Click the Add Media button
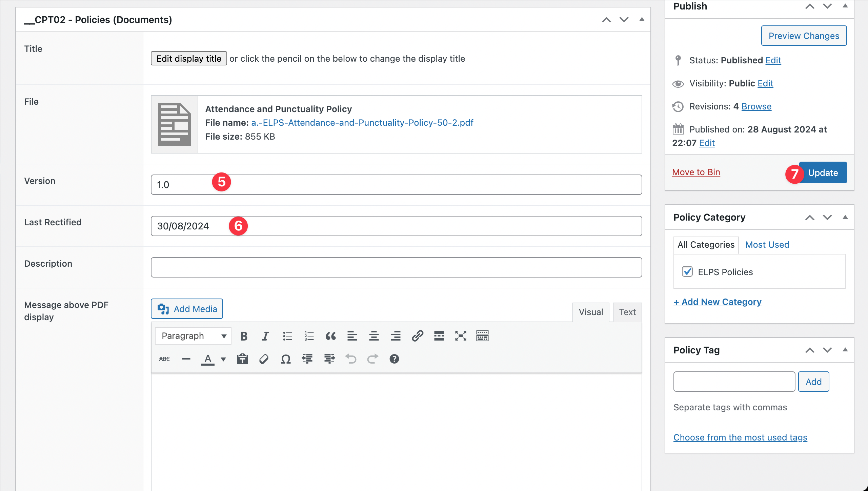The image size is (868, 491). click(187, 309)
